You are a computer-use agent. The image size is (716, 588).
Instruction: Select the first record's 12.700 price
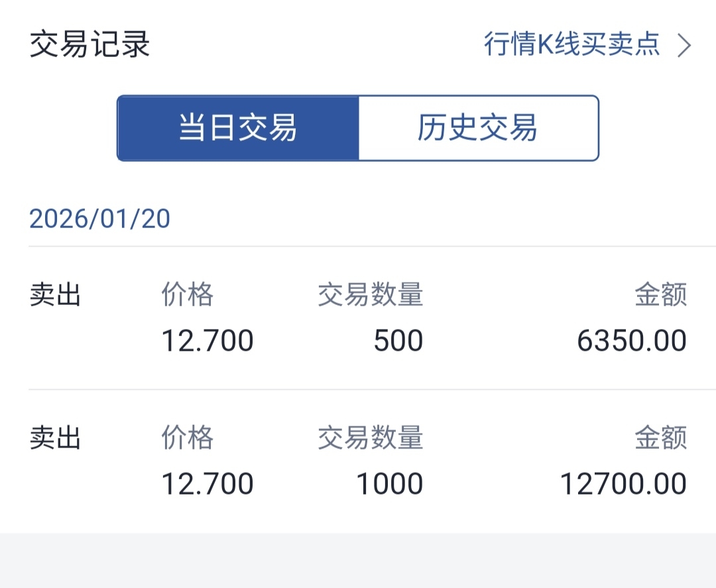208,341
